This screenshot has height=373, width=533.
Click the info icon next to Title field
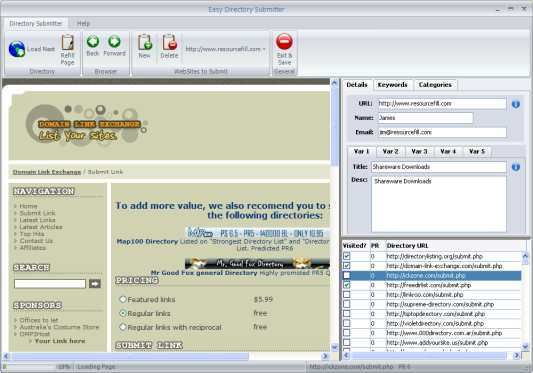516,167
